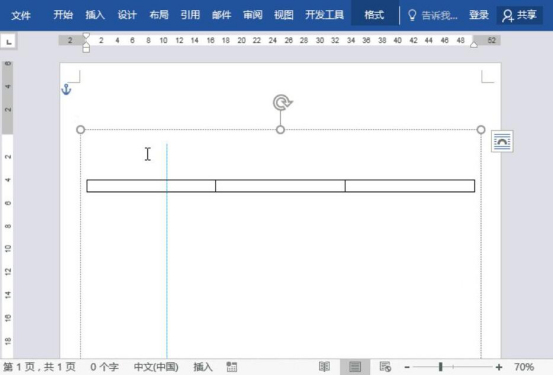Click the 70% zoom level
553x376 pixels.
coord(524,367)
